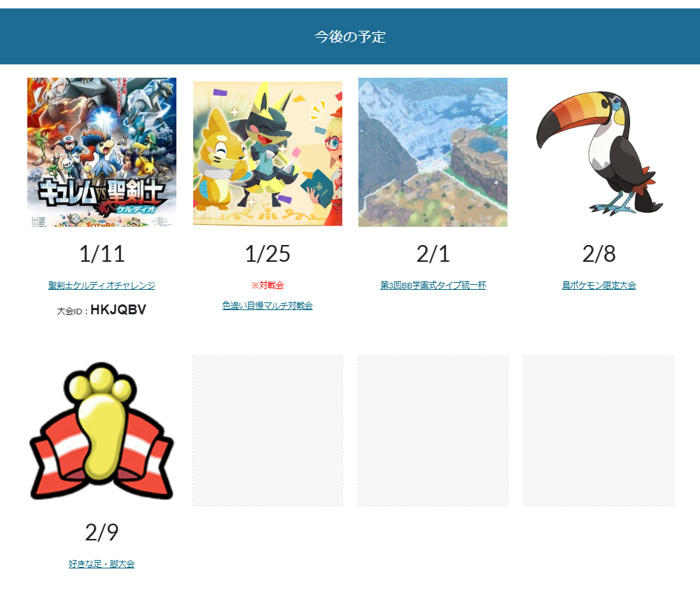Viewport: 700px width, 595px height.
Task: Click the 2/1 date label
Action: point(433,254)
